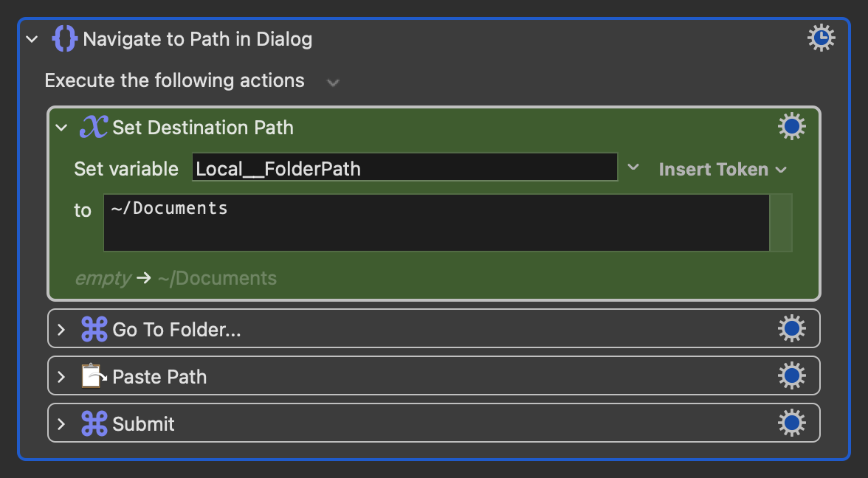The width and height of the screenshot is (868, 478).
Task: Expand the Go To Folder action
Action: point(61,330)
